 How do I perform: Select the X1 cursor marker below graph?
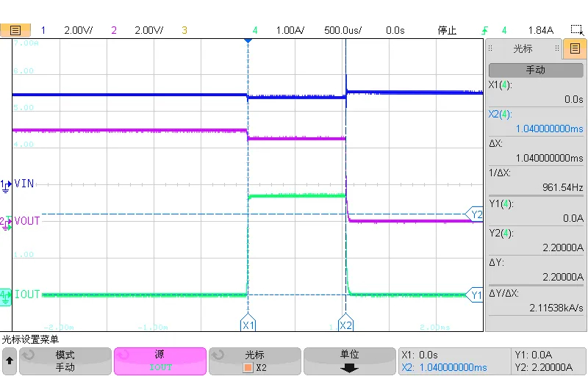click(248, 324)
